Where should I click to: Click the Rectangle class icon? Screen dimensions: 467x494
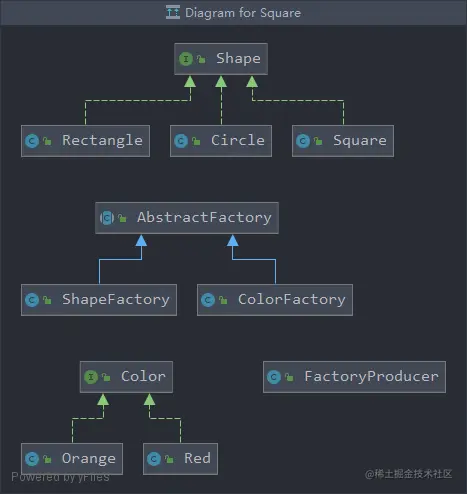coord(32,141)
